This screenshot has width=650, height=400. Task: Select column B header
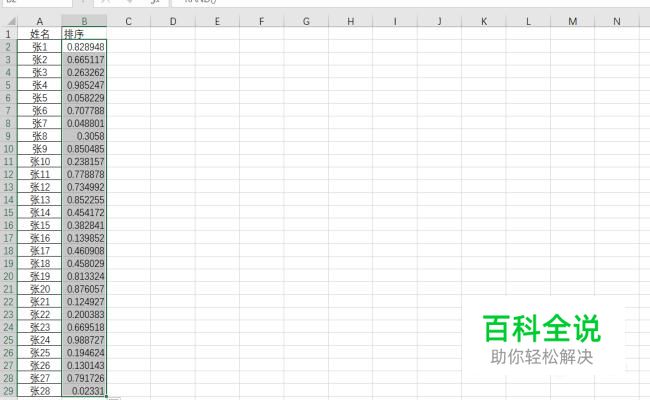coord(84,21)
